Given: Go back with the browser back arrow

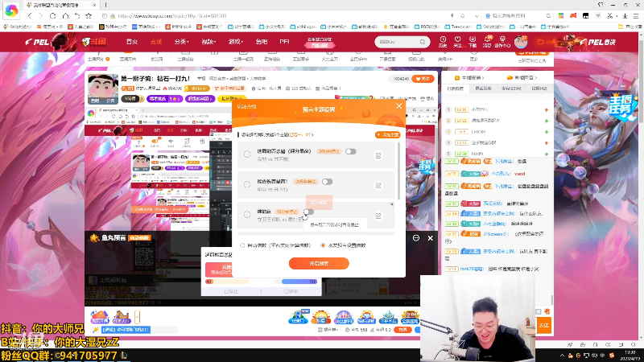Looking at the screenshot, I should [30, 16].
